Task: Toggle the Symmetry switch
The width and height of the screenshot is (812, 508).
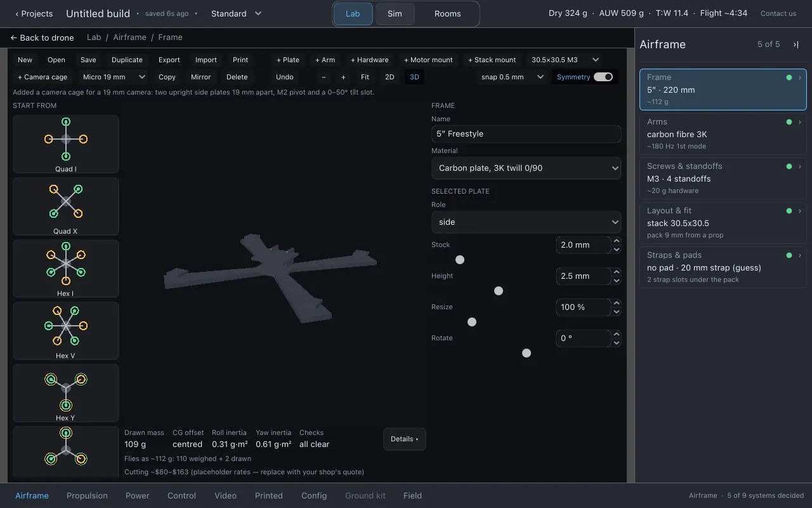Action: [x=603, y=77]
